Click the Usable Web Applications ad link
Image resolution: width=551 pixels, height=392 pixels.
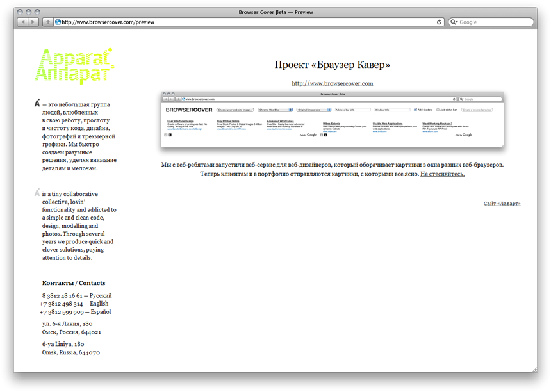pyautogui.click(x=388, y=124)
